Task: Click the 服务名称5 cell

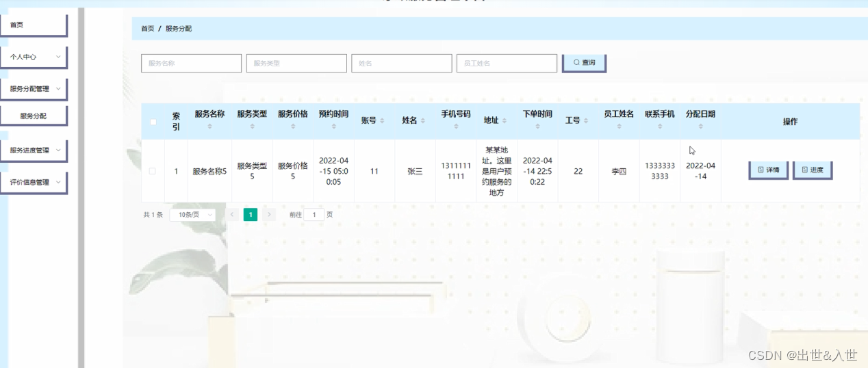Action: coord(209,172)
